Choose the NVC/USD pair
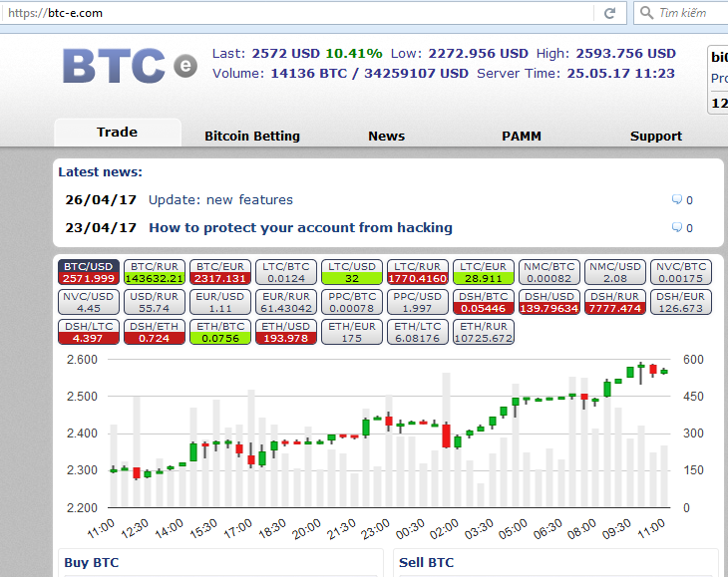 pos(88,302)
